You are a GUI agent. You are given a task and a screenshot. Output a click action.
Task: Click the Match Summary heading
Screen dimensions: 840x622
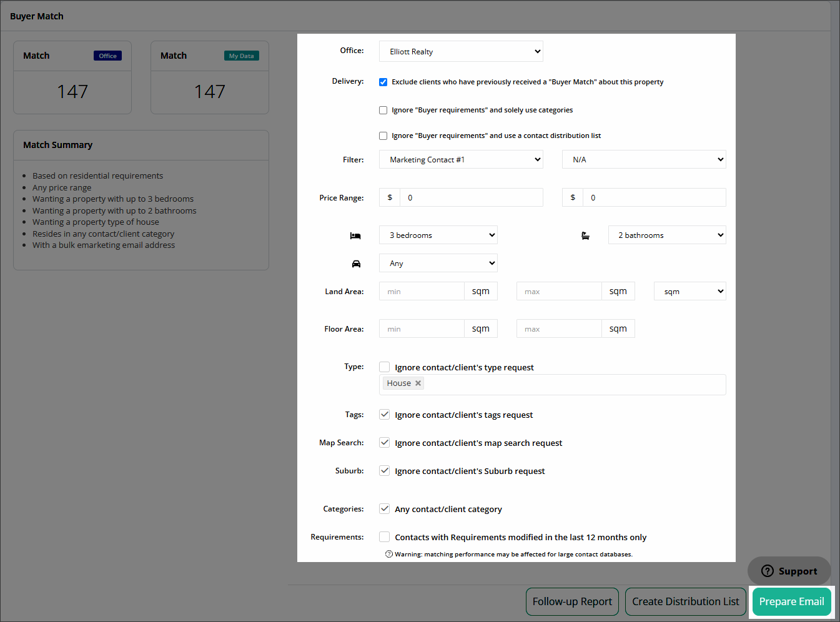(57, 145)
